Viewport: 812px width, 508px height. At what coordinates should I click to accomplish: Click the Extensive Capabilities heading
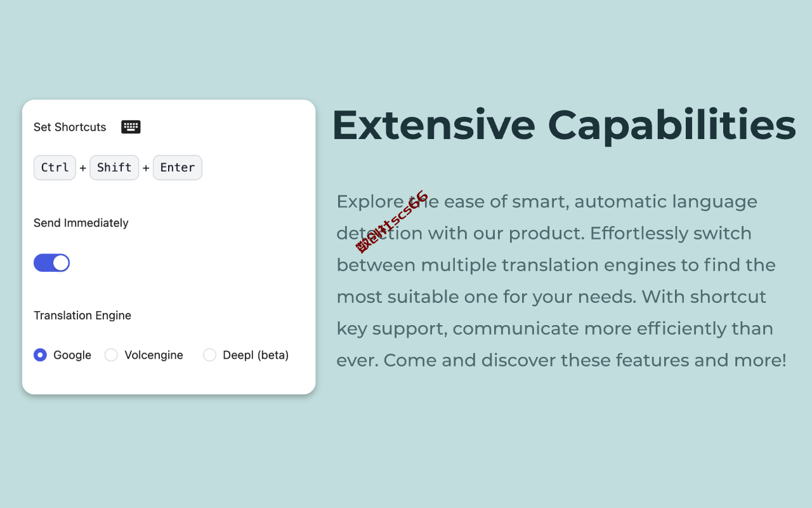[x=564, y=125]
